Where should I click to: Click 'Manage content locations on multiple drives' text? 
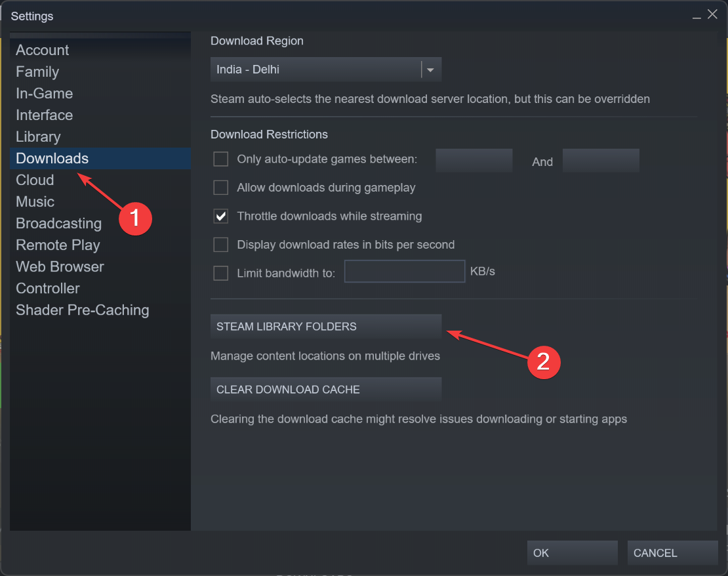[x=325, y=356]
